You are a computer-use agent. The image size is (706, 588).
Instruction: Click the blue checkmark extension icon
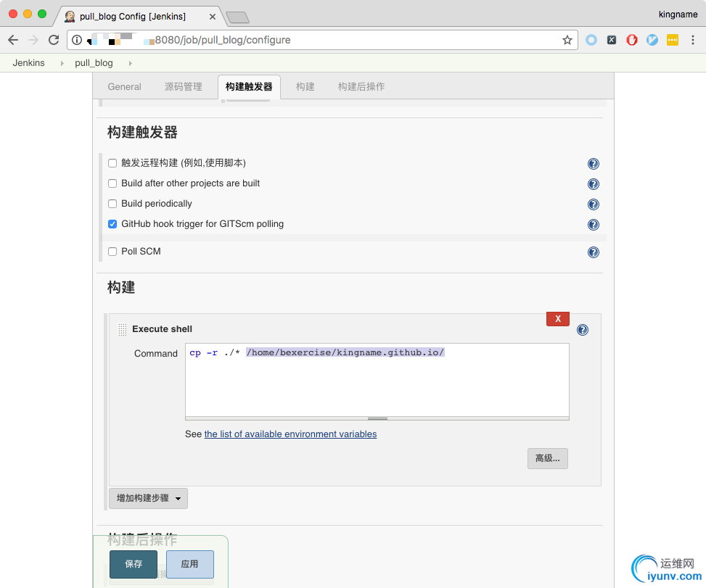652,40
